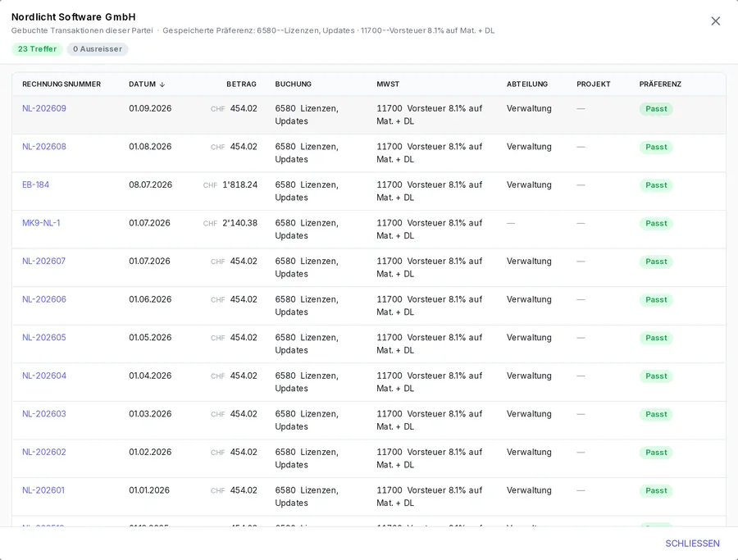This screenshot has width=738, height=560.
Task: Sort by the Präferenz column header
Action: [660, 84]
